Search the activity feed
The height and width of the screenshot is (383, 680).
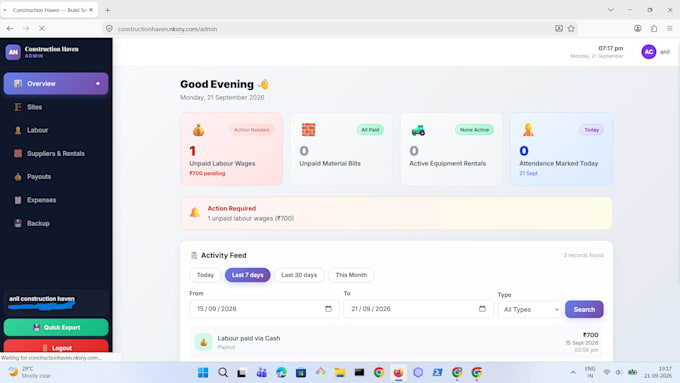tap(584, 309)
